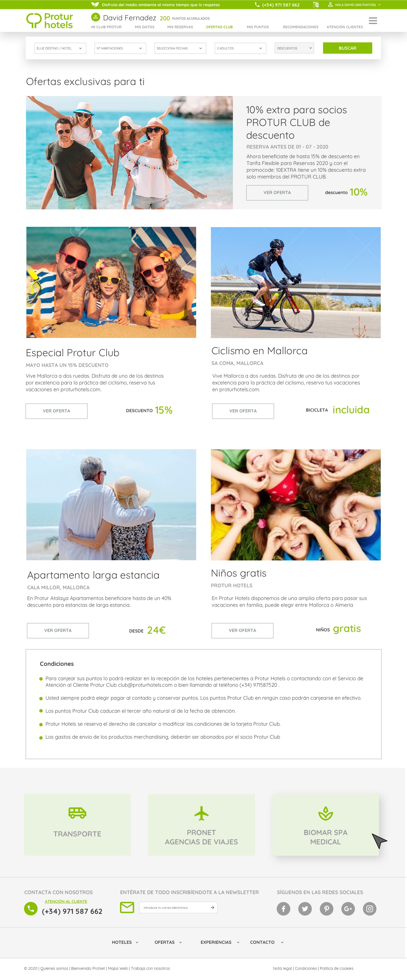Click the green phone icon in footer

tap(31, 909)
